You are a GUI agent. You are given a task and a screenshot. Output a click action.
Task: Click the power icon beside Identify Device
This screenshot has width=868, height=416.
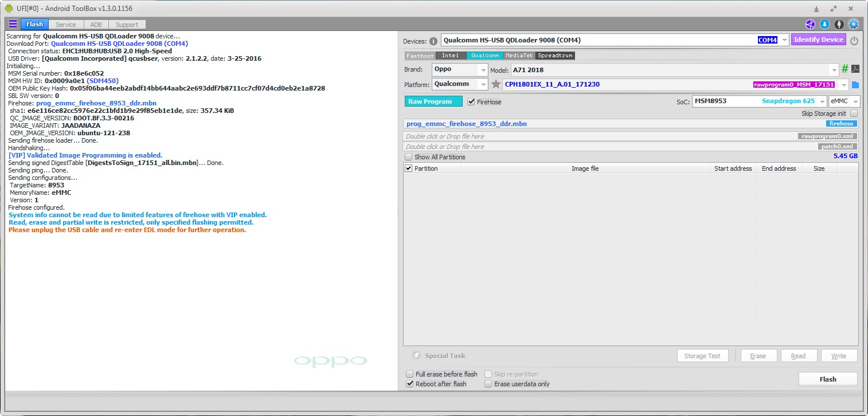pyautogui.click(x=854, y=41)
